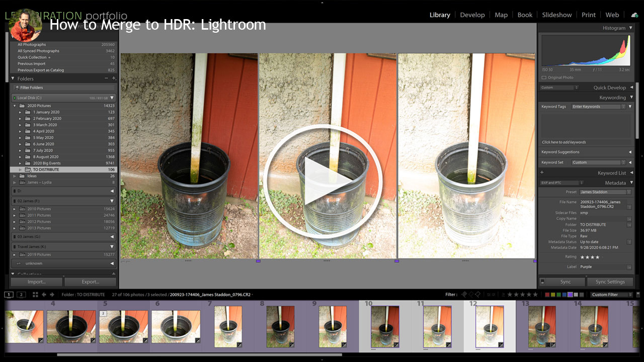644x362 pixels.
Task: Collapse the Keywording panel
Action: (631, 98)
